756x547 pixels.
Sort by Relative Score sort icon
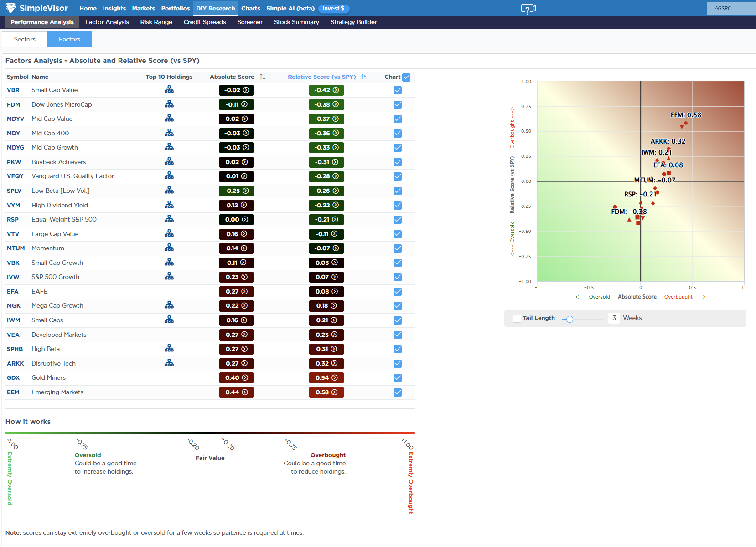tap(364, 77)
